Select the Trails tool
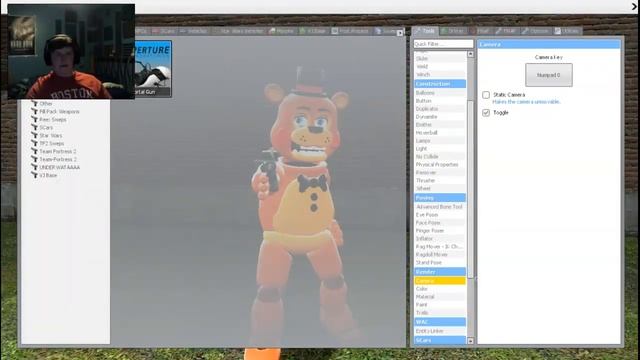 coord(440,313)
